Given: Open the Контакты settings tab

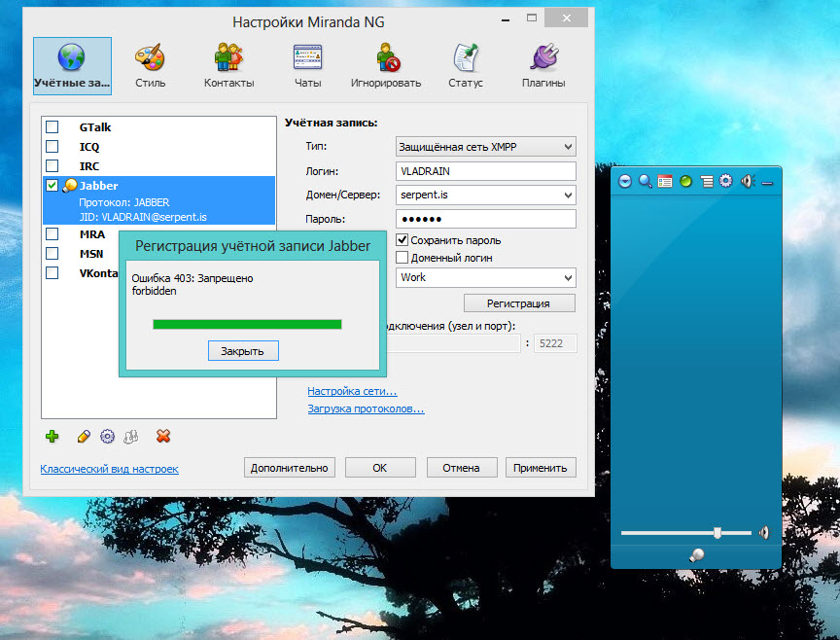Looking at the screenshot, I should click(x=228, y=66).
